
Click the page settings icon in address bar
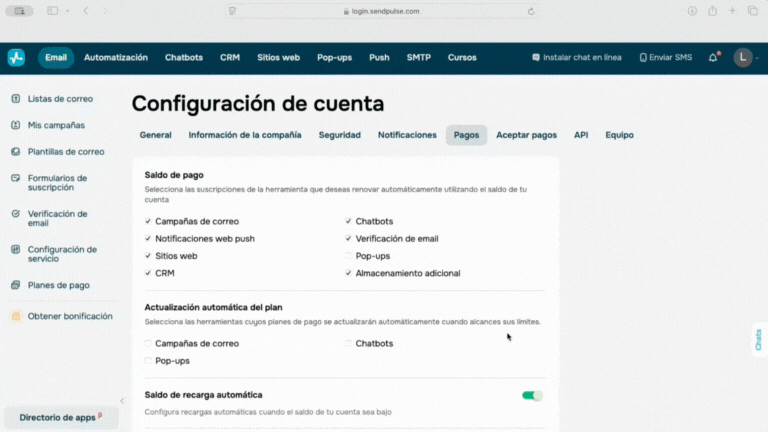tap(232, 11)
